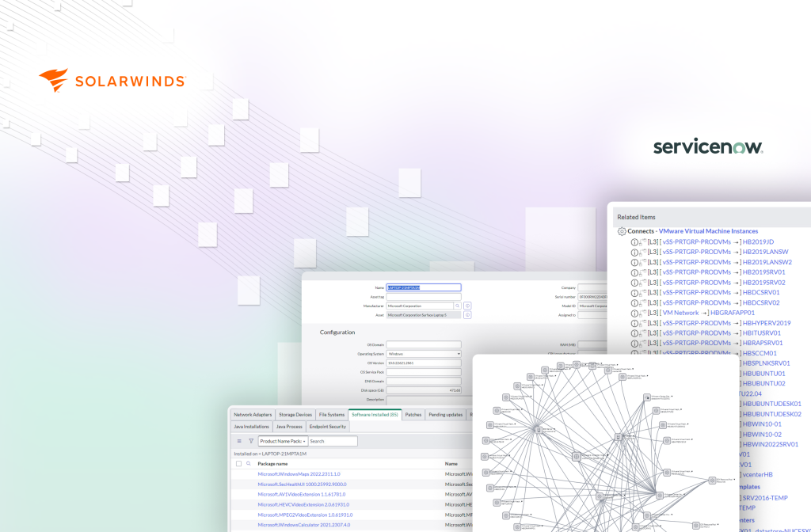Click the ServiceNow logo
The height and width of the screenshot is (532, 811).
click(708, 146)
